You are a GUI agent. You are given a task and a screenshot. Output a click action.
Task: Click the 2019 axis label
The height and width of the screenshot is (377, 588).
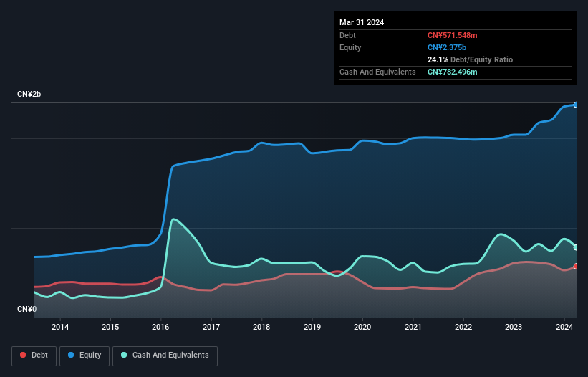[312, 327]
